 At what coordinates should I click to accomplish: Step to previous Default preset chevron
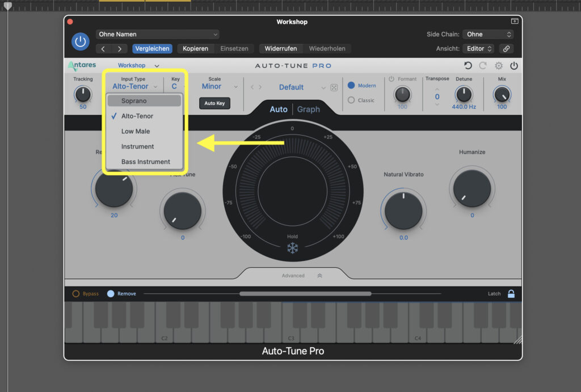tap(252, 87)
